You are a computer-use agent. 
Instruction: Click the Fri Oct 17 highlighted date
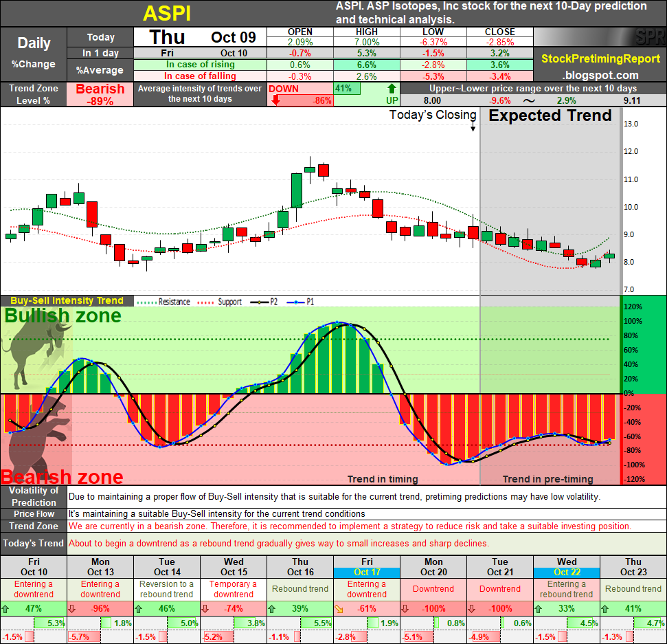[x=367, y=573]
